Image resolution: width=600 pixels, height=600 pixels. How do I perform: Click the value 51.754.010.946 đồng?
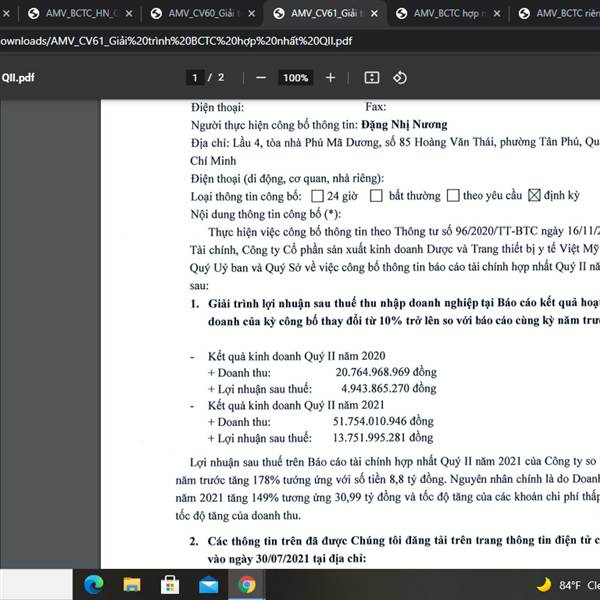coord(383,421)
